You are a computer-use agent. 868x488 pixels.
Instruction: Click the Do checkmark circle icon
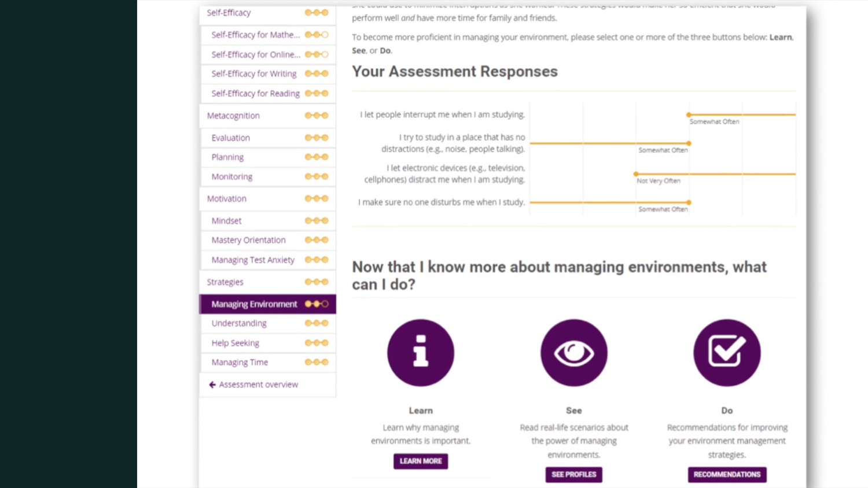727,353
